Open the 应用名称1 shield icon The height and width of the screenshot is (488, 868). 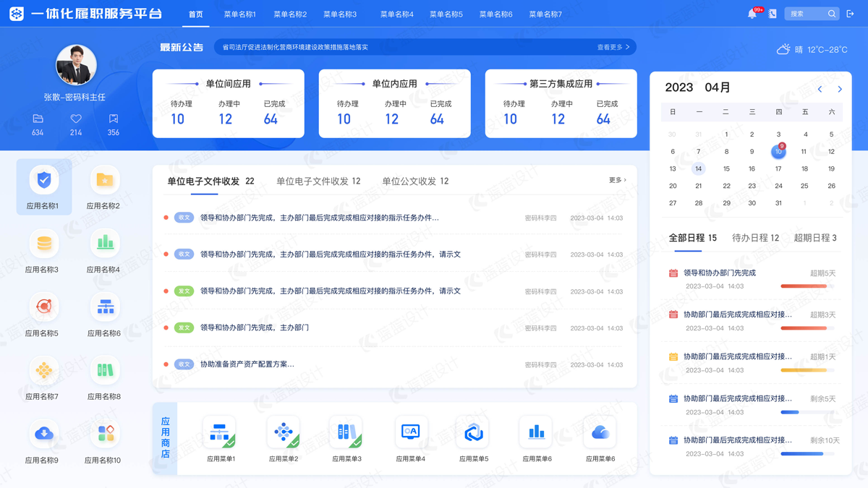(44, 180)
